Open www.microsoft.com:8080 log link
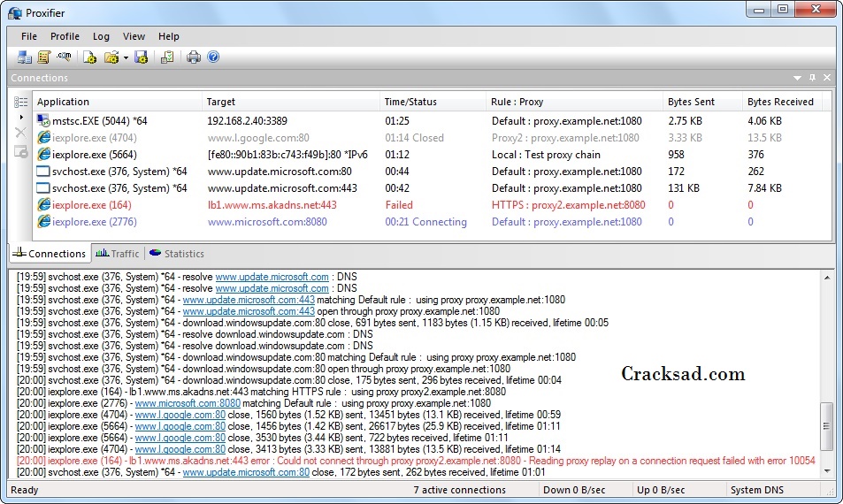The height and width of the screenshot is (504, 843). pyautogui.click(x=188, y=403)
